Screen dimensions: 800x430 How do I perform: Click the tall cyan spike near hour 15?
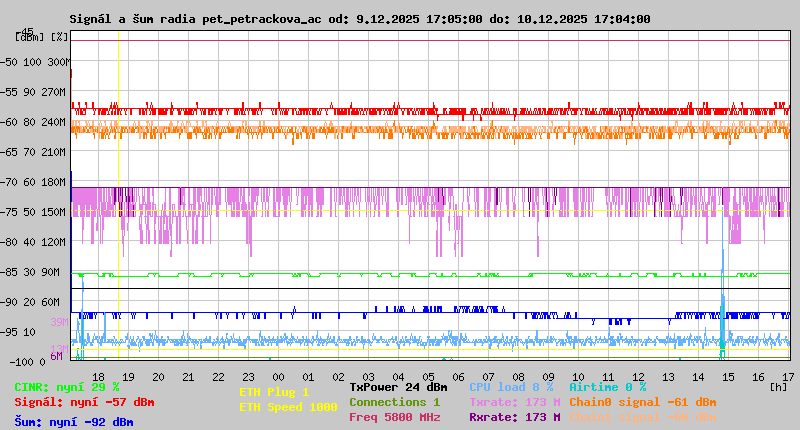pos(722,300)
